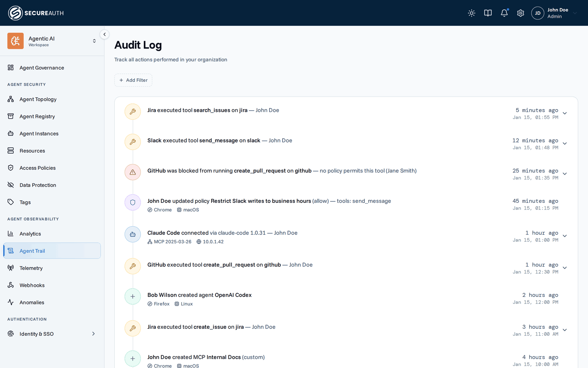The width and height of the screenshot is (588, 368).
Task: Click the Linux OS label
Action: tap(187, 304)
